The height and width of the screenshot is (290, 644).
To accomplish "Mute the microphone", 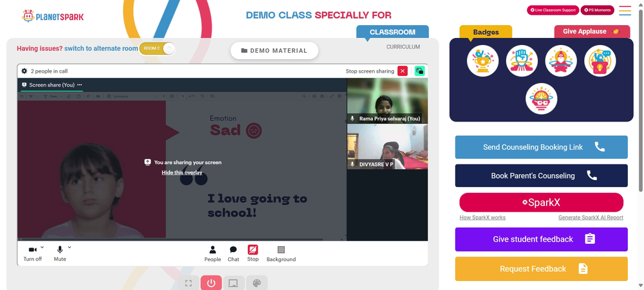I will (59, 253).
